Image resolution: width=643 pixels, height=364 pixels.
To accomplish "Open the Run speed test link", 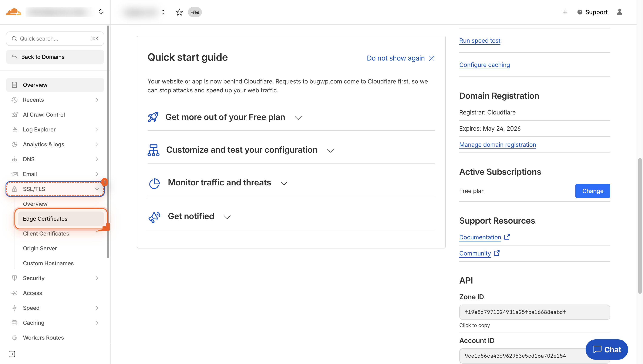I will pyautogui.click(x=479, y=41).
